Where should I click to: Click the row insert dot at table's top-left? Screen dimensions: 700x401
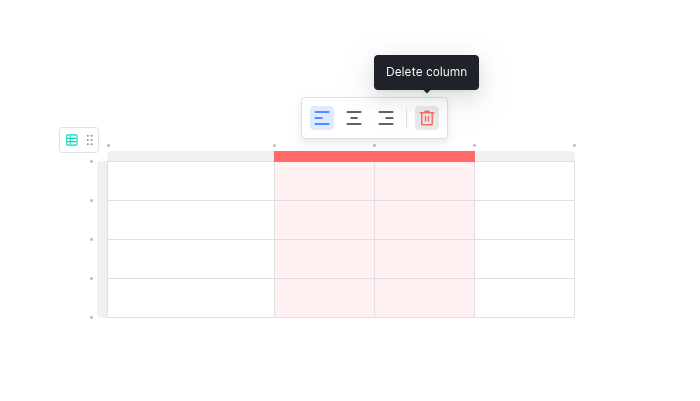[92, 161]
